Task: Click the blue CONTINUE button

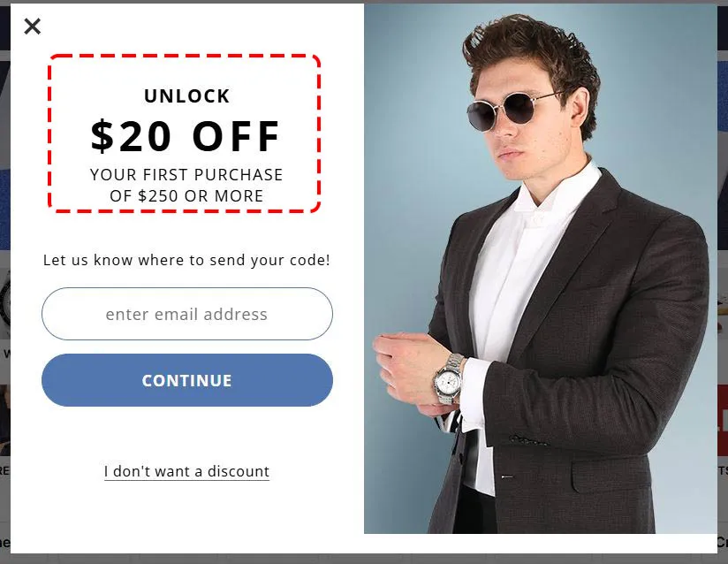Action: coord(187,380)
